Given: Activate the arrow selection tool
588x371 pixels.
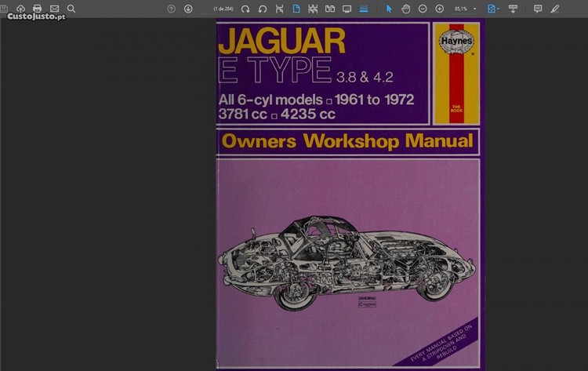Looking at the screenshot, I should pyautogui.click(x=389, y=9).
